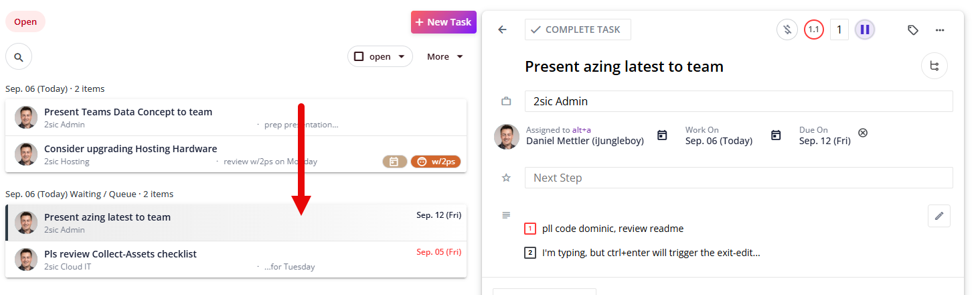Clear the due date with X icon
This screenshot has width=980, height=295.
(863, 133)
